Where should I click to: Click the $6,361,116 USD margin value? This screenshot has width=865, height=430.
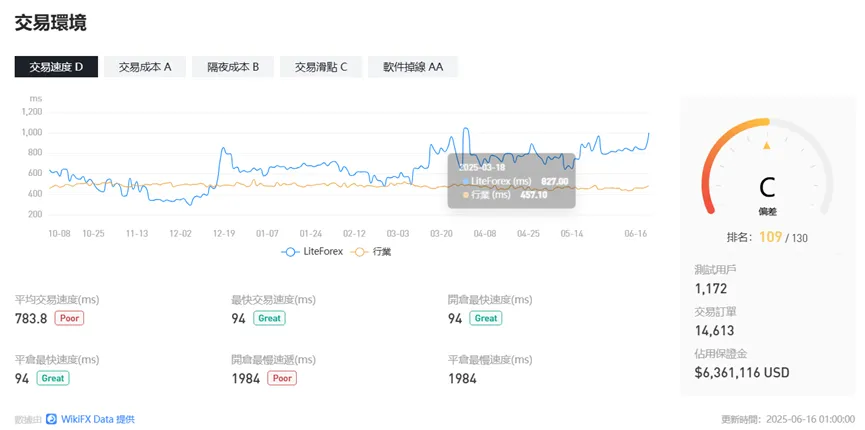(x=742, y=373)
